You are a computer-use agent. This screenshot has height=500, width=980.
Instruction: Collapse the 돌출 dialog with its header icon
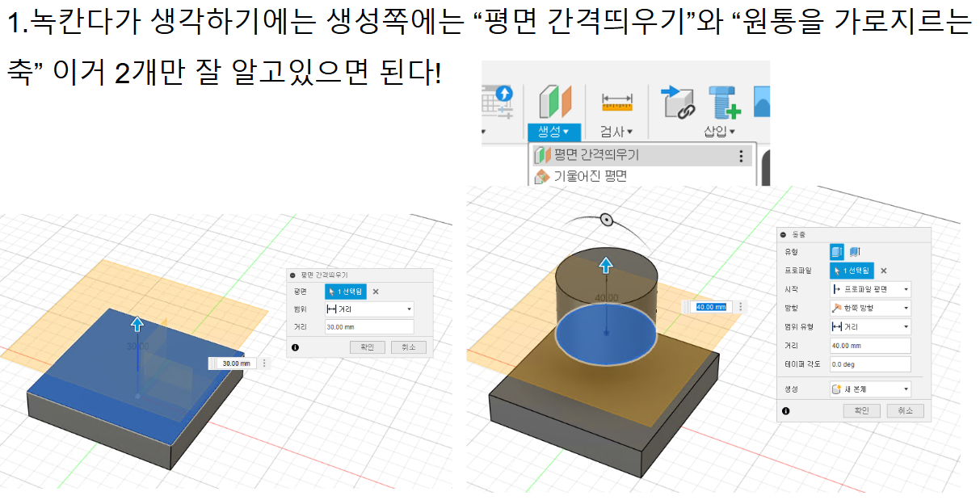[x=783, y=234]
